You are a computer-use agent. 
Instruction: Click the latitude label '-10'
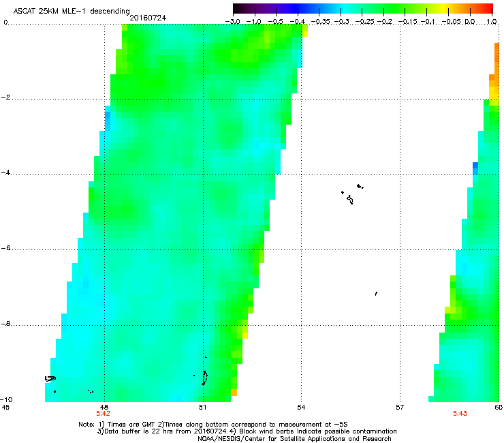pos(6,399)
